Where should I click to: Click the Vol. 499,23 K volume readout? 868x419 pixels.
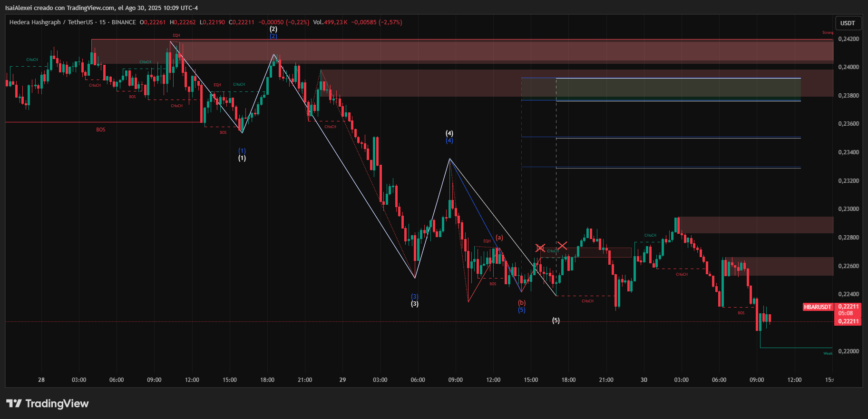coord(330,22)
